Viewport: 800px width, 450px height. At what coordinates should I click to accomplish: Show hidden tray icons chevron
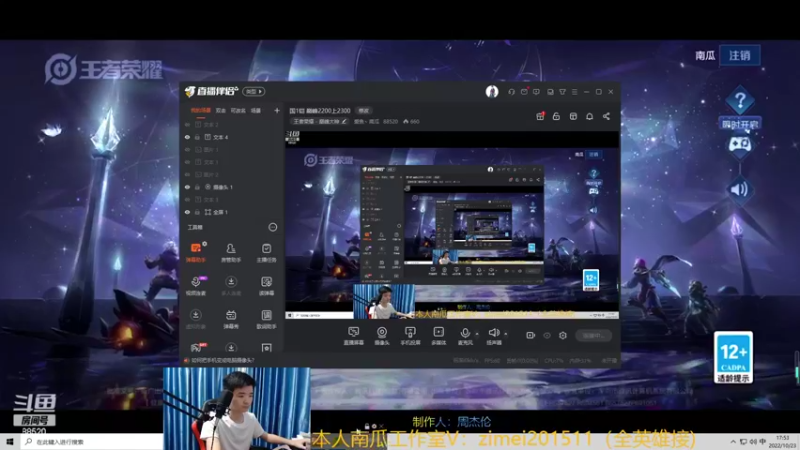click(x=733, y=442)
